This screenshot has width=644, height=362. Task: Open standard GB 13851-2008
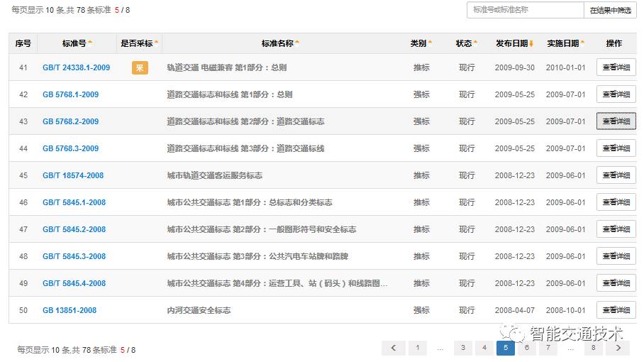point(70,310)
